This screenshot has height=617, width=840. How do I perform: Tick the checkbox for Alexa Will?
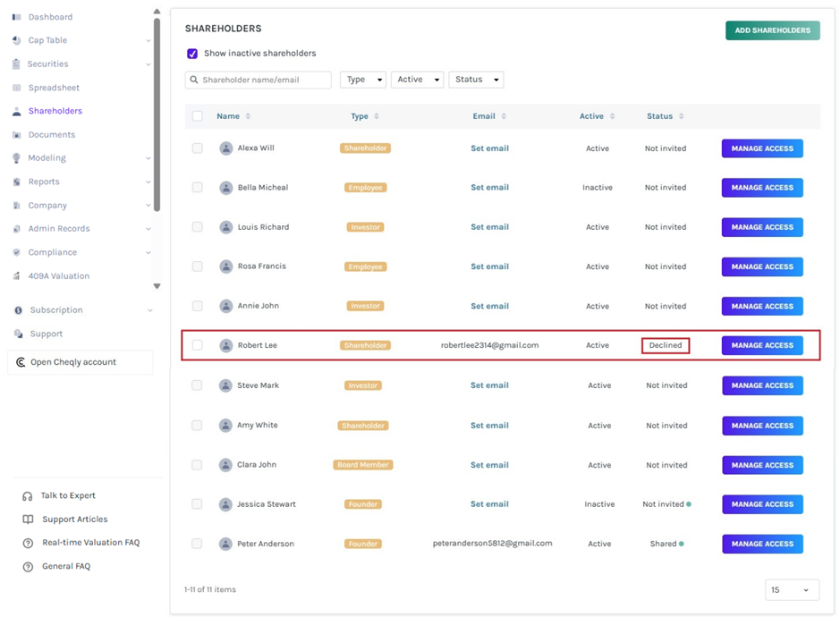pos(197,148)
